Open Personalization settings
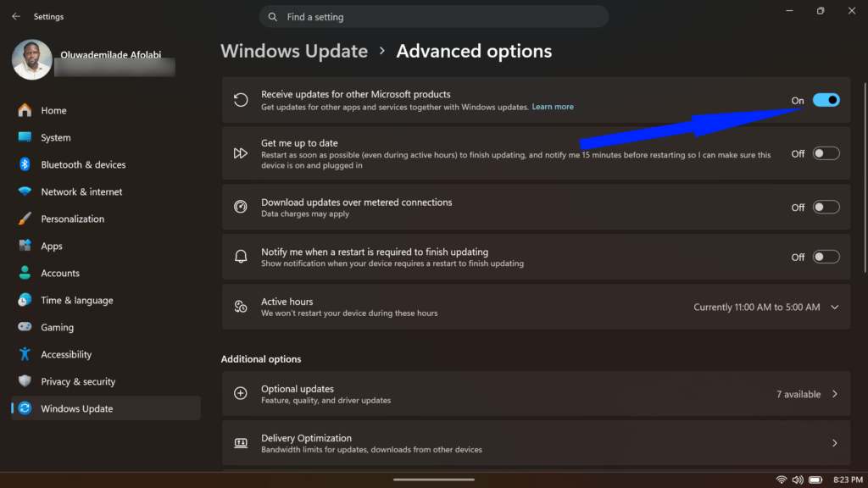The height and width of the screenshot is (488, 868). pos(106,219)
